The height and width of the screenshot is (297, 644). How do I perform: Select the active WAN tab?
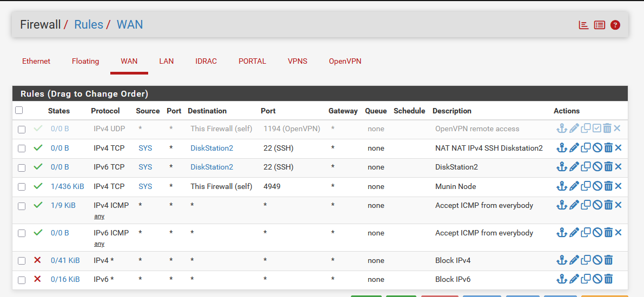pyautogui.click(x=129, y=62)
